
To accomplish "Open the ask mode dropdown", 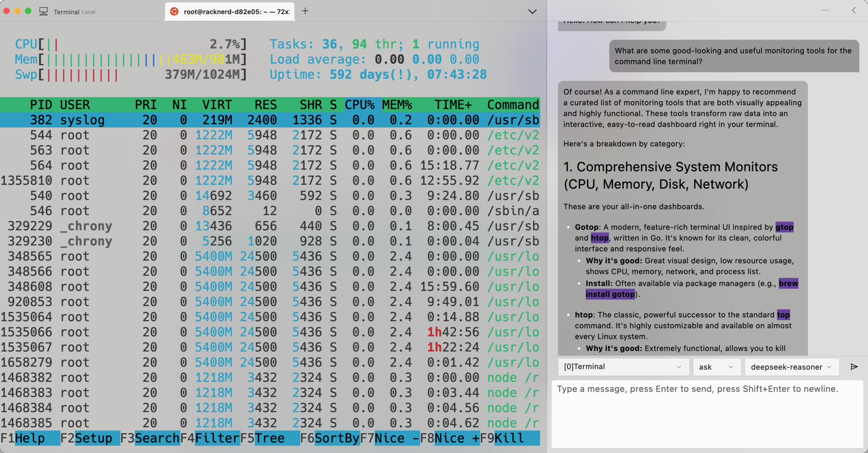I will (x=716, y=367).
